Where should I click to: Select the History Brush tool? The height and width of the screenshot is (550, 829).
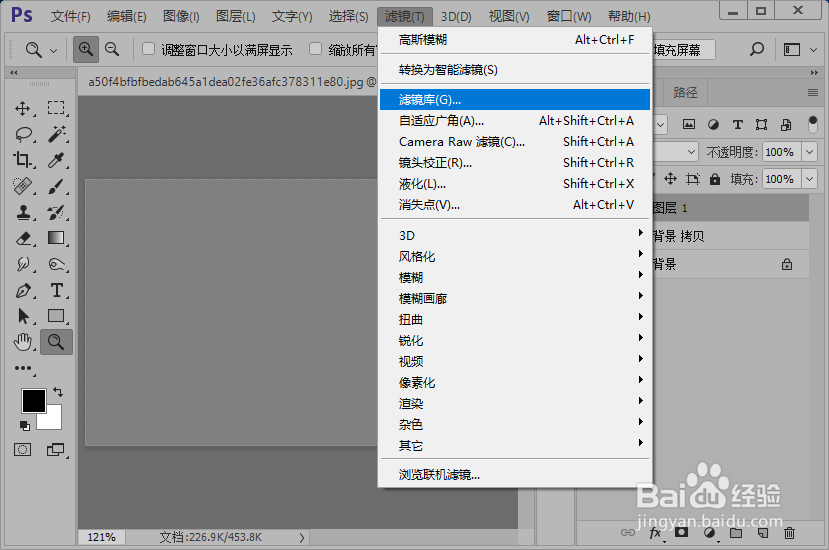[56, 212]
